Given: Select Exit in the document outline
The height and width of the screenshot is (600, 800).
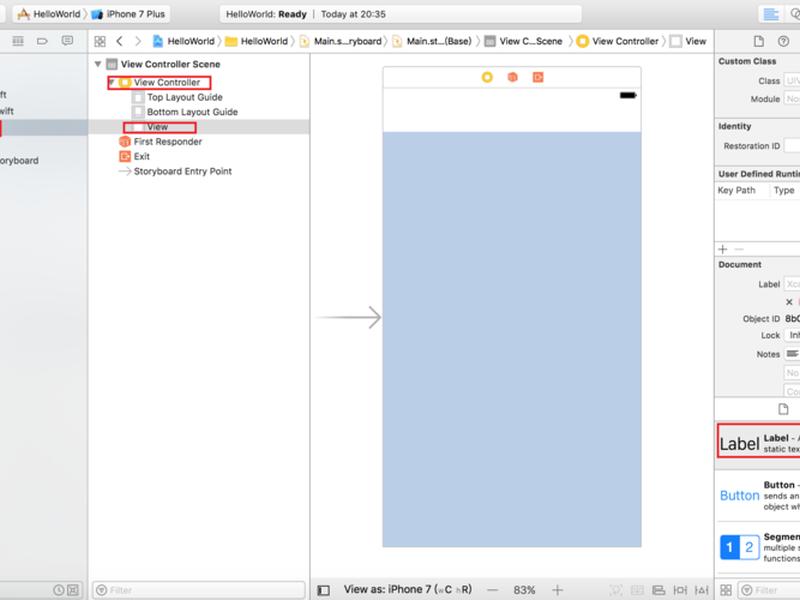Looking at the screenshot, I should (x=135, y=156).
